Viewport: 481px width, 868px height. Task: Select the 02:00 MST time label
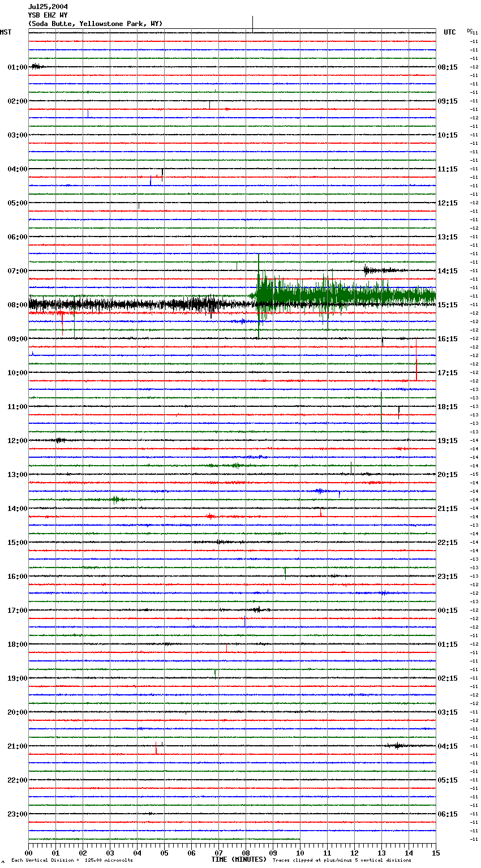(18, 101)
